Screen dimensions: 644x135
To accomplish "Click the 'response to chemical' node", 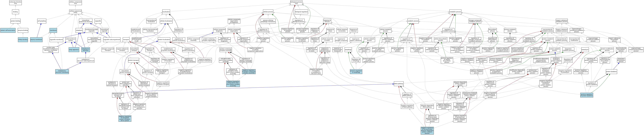I will click(354, 30).
